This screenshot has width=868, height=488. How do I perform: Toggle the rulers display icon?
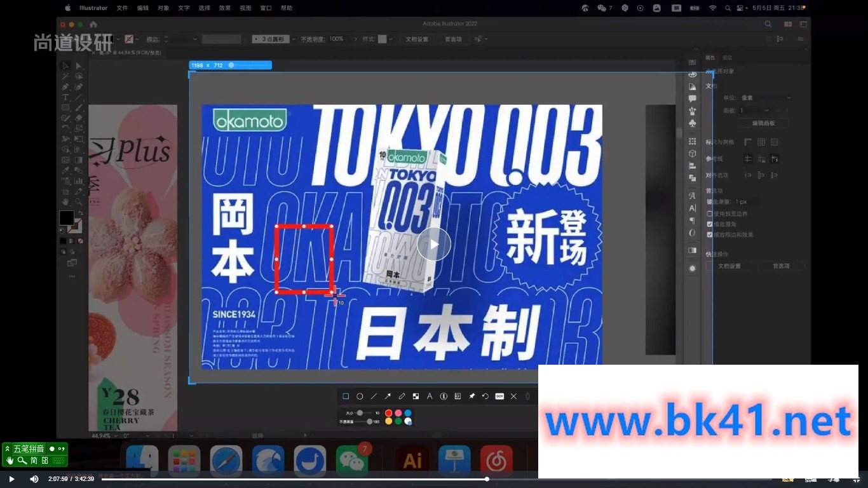(x=748, y=142)
